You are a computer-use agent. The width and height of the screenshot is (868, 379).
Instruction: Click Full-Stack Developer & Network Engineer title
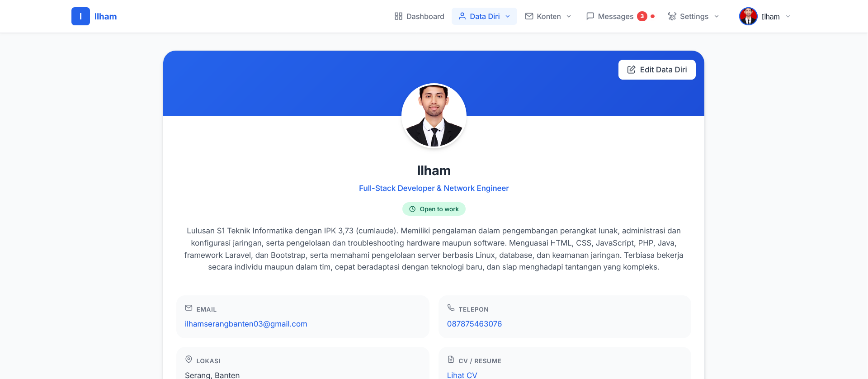click(434, 188)
